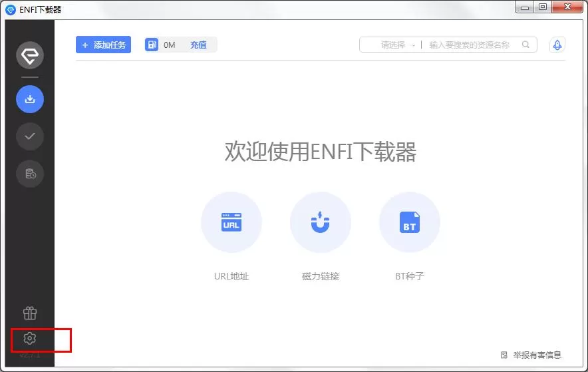Screen dimensions: 588x372
Task: Open the download history database icon
Action: coord(30,174)
